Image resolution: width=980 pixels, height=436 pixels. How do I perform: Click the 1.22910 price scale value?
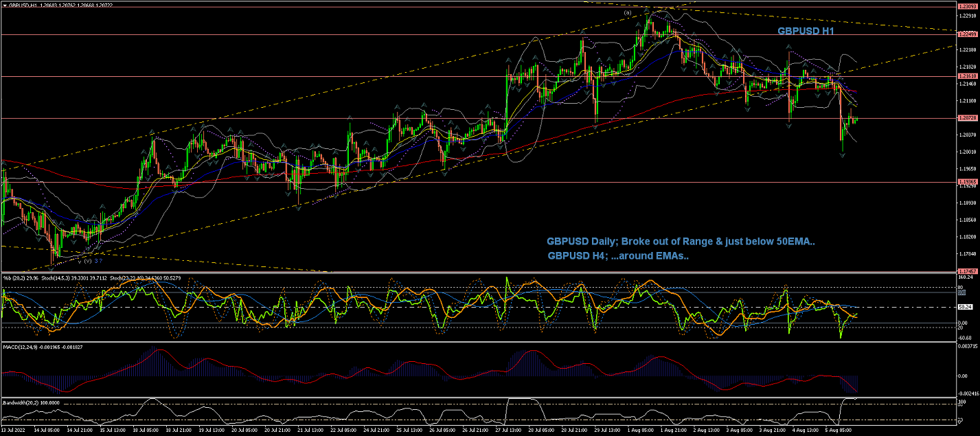click(x=968, y=15)
